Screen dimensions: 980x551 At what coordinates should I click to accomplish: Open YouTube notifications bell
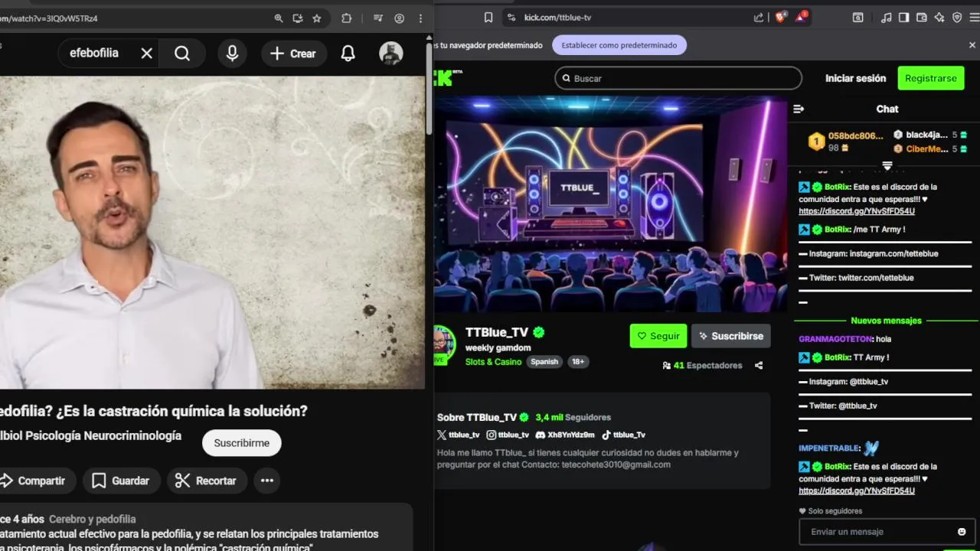[348, 54]
